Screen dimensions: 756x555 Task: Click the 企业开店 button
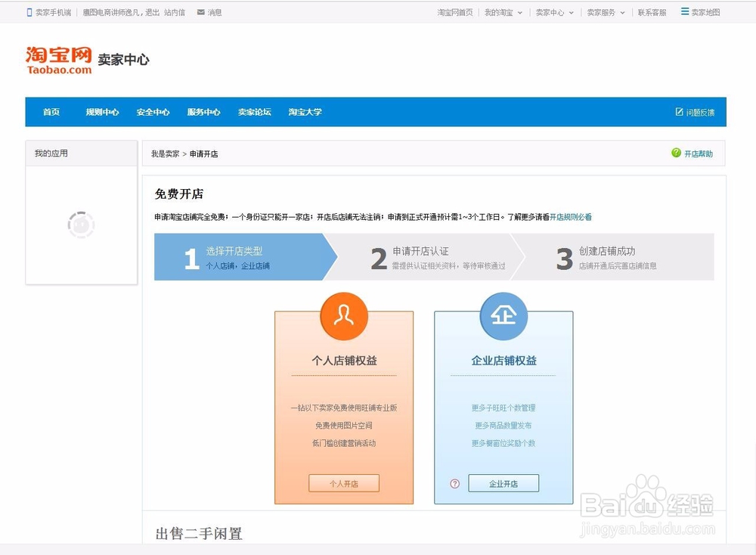tap(503, 483)
